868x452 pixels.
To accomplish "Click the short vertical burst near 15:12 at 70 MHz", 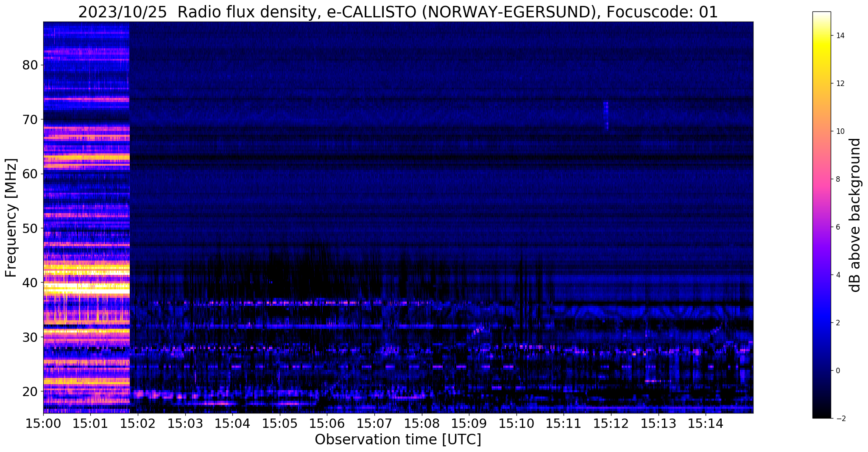I will tap(606, 116).
